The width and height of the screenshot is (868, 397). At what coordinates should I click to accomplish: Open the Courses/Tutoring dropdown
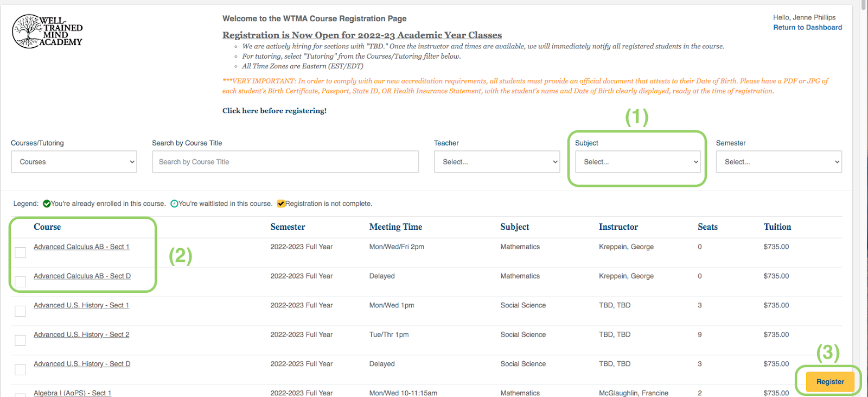pyautogui.click(x=74, y=162)
